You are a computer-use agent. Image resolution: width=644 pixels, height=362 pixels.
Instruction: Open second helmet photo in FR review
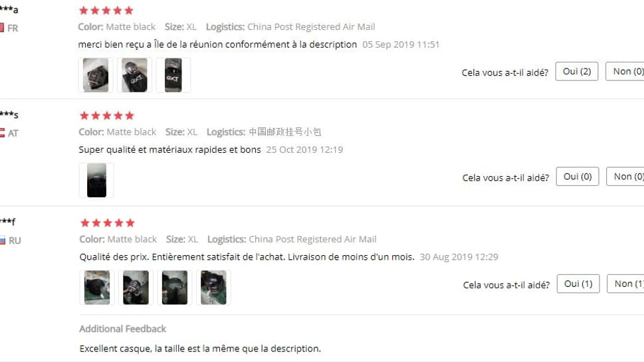click(x=134, y=75)
